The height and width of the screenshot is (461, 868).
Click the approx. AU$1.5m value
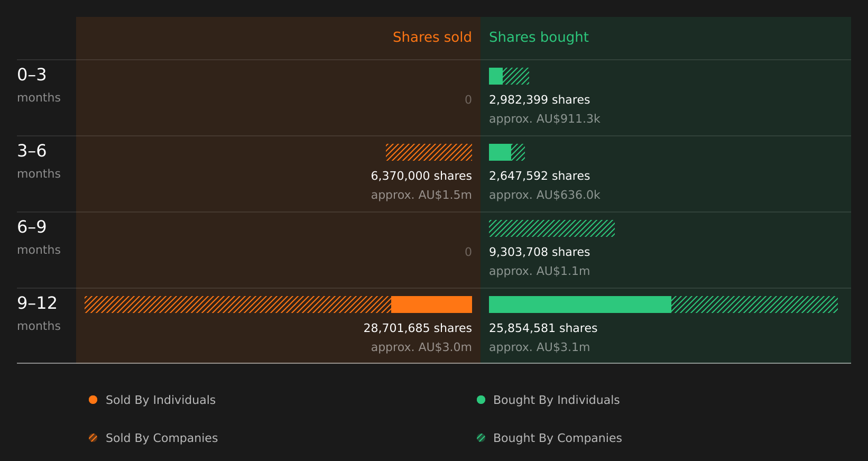pyautogui.click(x=421, y=195)
